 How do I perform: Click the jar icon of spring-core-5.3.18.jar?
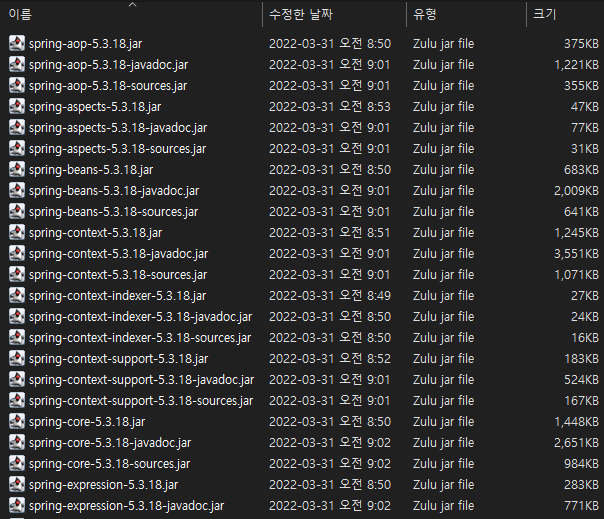tap(17, 421)
